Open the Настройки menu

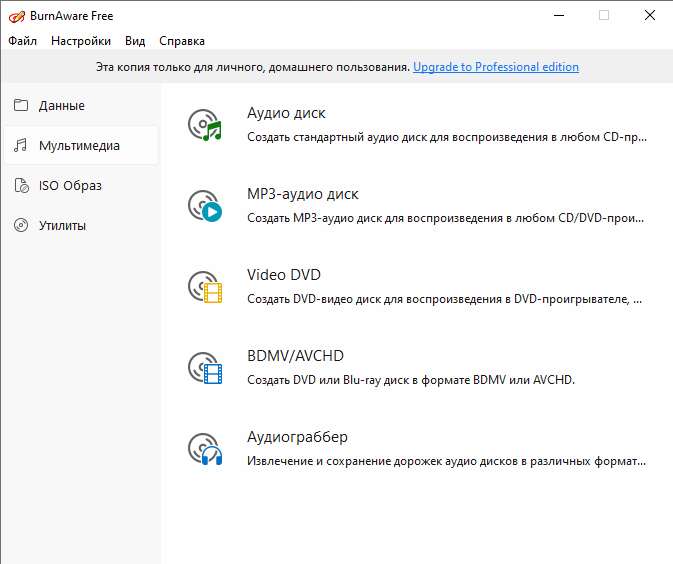pyautogui.click(x=81, y=41)
